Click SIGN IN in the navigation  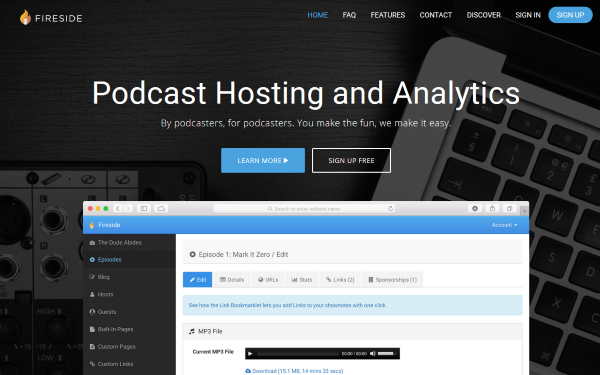point(528,15)
